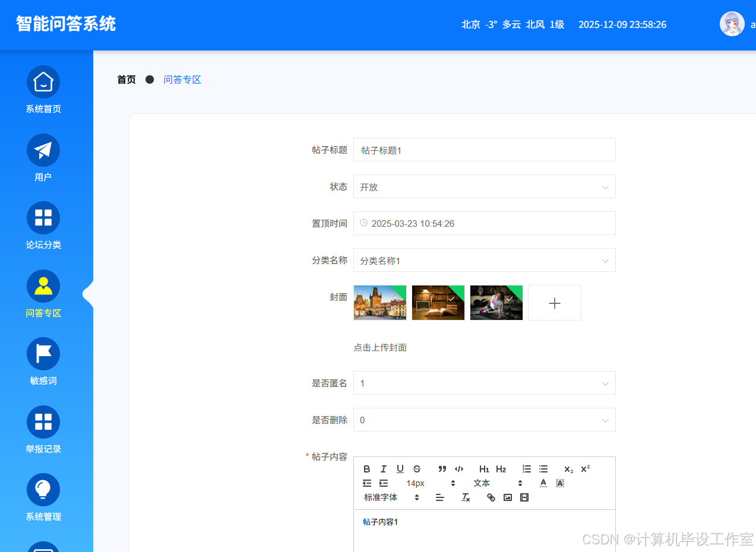
Task: Expand the 状态 dropdown showing 开放
Action: pyautogui.click(x=484, y=186)
